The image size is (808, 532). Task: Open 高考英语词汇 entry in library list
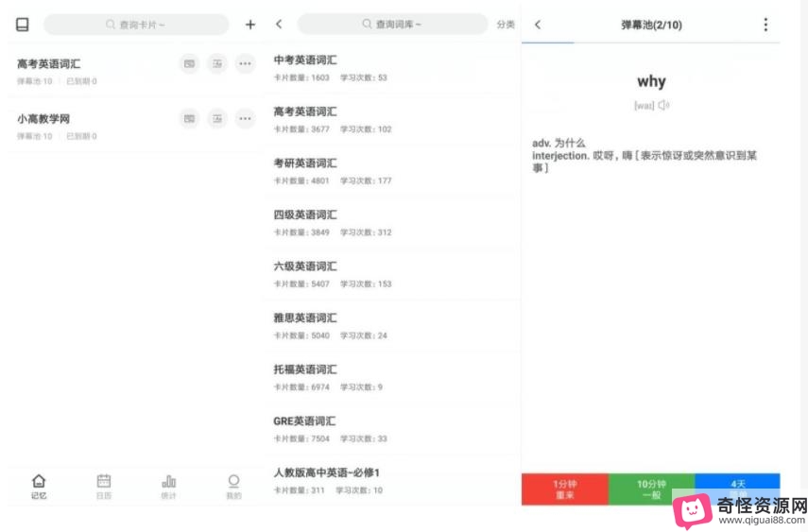[391, 120]
